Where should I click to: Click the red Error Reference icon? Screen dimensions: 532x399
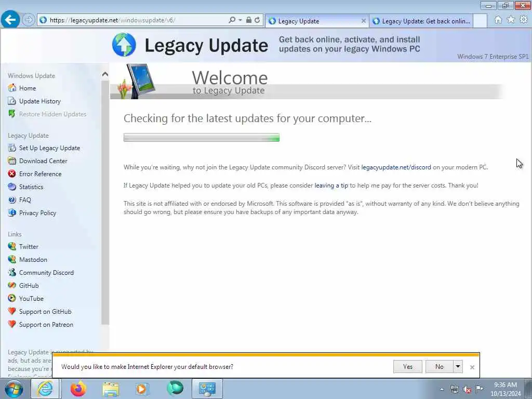tap(12, 174)
